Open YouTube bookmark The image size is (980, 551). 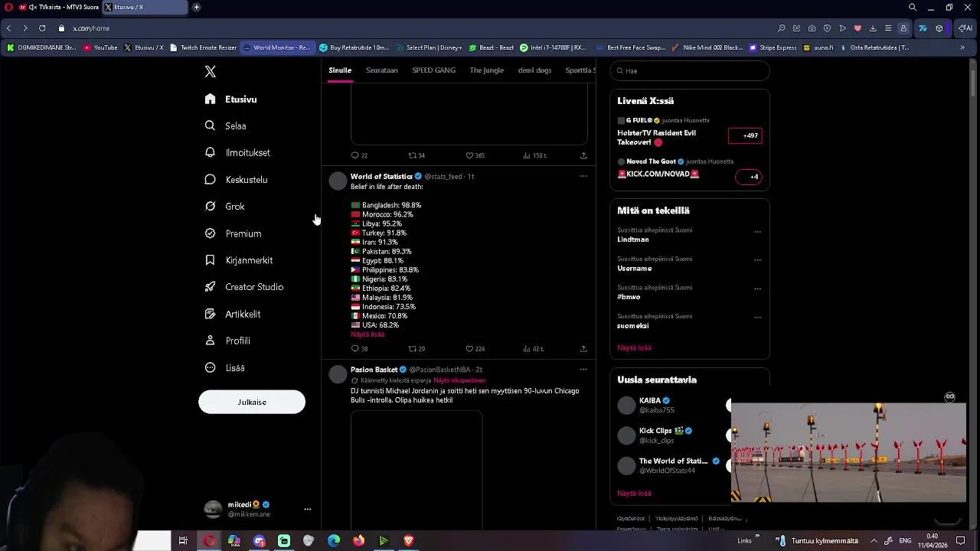100,47
